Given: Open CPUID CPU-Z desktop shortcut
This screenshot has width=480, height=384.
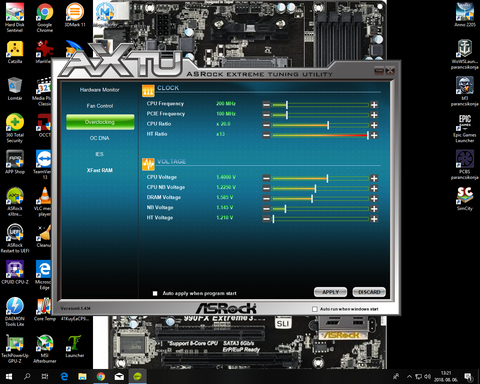Looking at the screenshot, I should (15, 272).
